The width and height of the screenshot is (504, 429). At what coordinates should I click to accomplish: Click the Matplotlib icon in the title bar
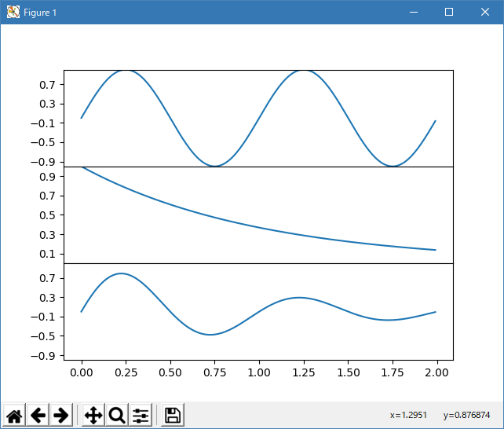click(x=13, y=13)
